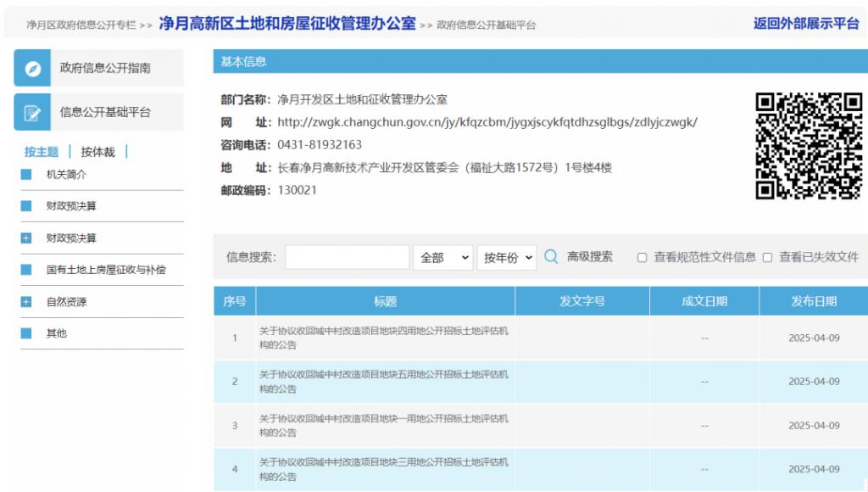Click the blue square icon beside 机关简介
Viewport: 868px width, 492px height.
[26, 175]
